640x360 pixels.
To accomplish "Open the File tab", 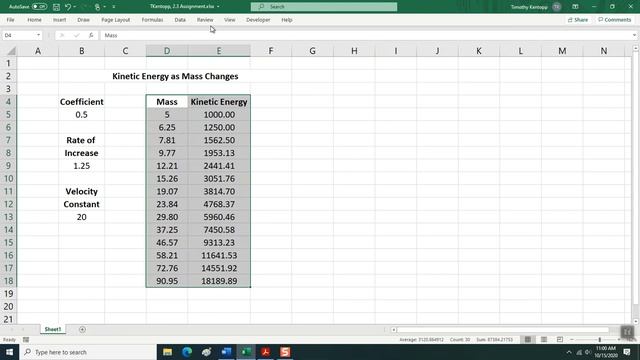I will 10,20.
